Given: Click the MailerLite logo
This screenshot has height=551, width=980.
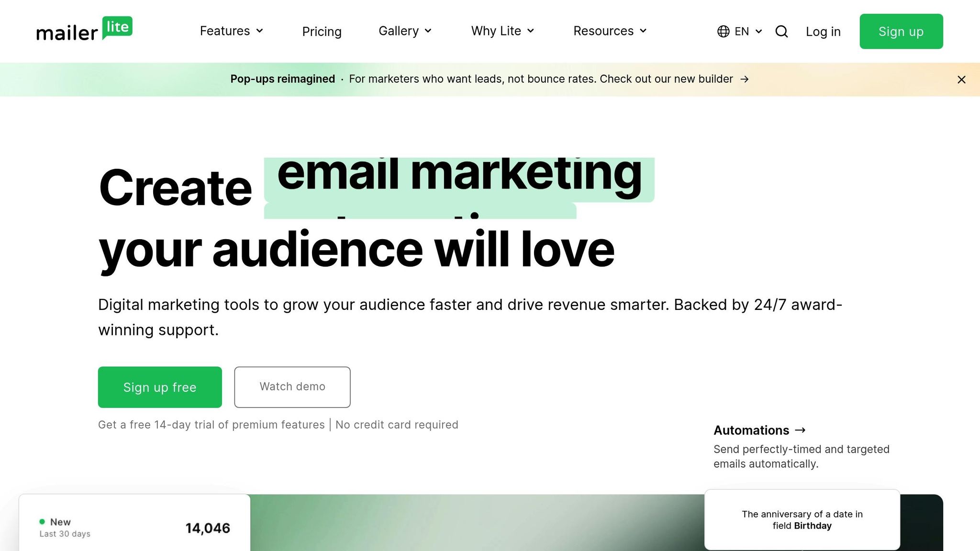Looking at the screenshot, I should click(84, 29).
